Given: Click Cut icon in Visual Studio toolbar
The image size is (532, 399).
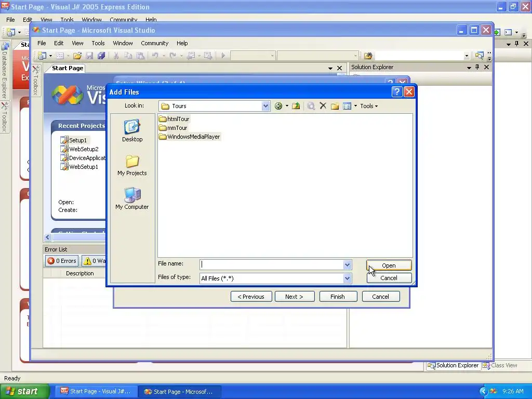Looking at the screenshot, I should click(x=116, y=56).
